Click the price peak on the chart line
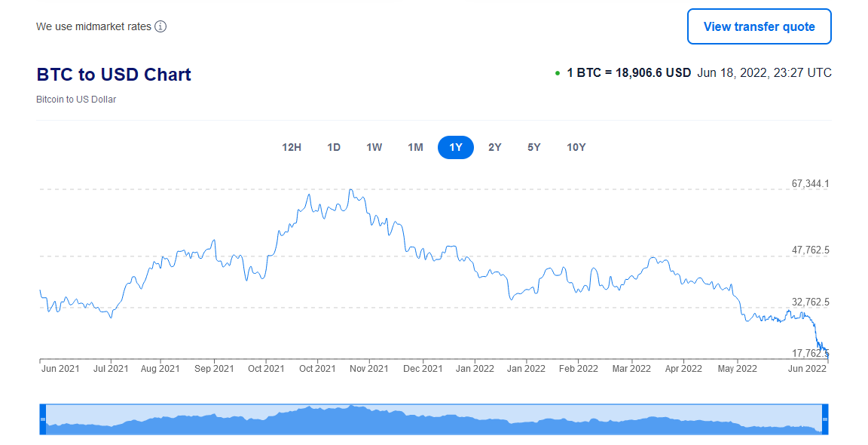 tap(350, 190)
